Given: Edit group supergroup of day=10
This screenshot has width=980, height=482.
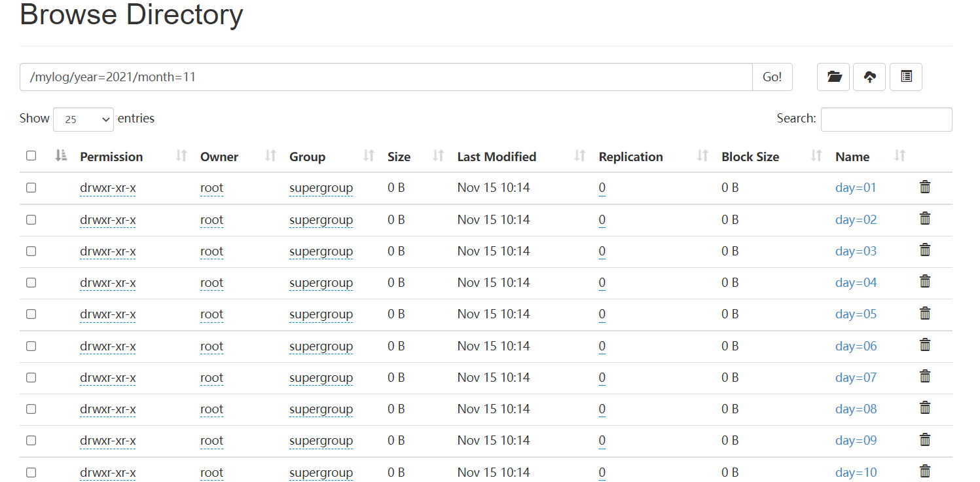Looking at the screenshot, I should click(x=321, y=472).
